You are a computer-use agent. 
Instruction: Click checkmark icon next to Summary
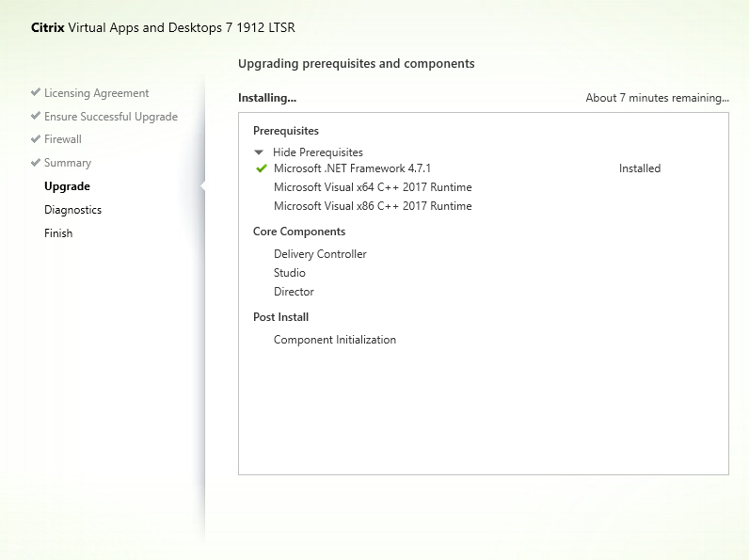point(36,163)
